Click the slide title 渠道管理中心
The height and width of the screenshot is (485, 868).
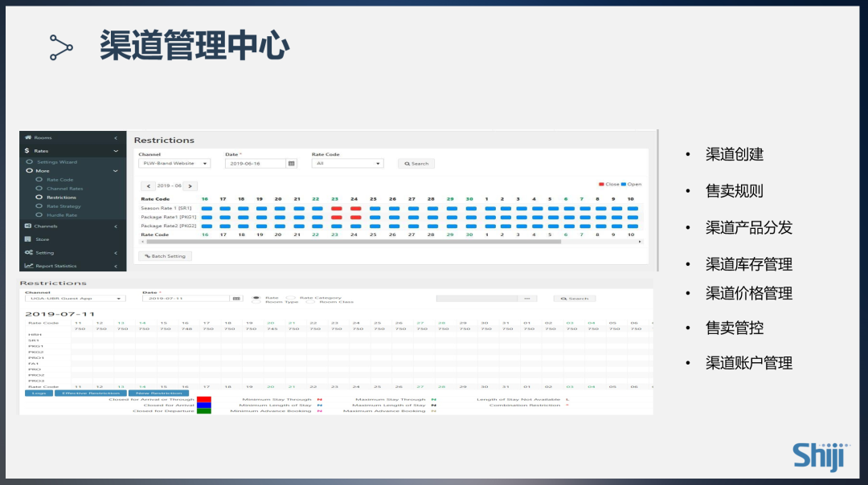point(194,45)
